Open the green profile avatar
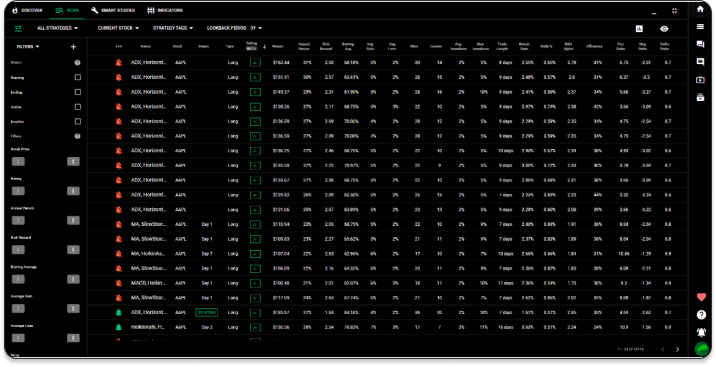 point(702,349)
